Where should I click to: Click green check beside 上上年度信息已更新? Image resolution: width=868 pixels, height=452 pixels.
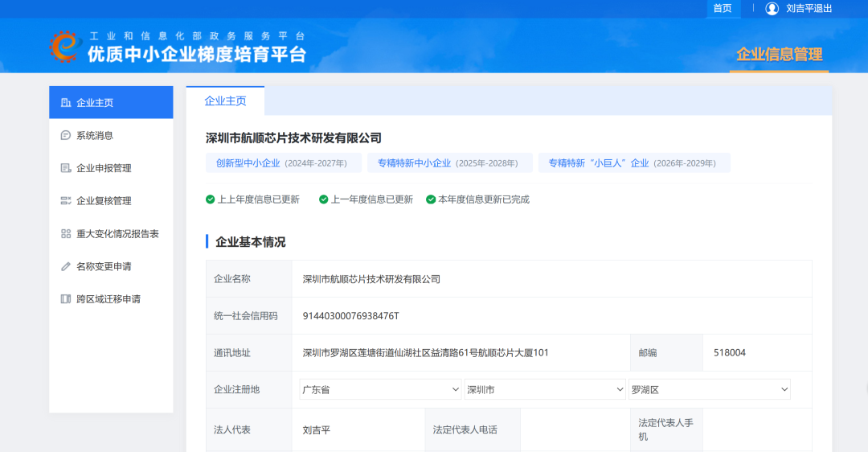pos(211,199)
